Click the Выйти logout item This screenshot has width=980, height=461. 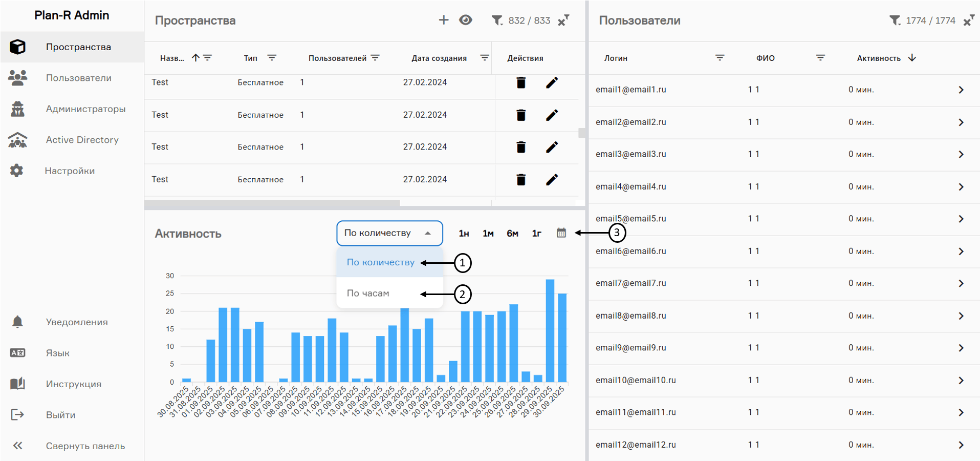click(x=60, y=415)
